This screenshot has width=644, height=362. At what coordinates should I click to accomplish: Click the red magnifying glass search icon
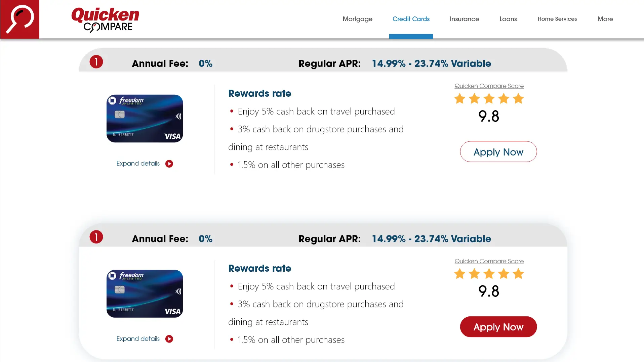(x=19, y=19)
